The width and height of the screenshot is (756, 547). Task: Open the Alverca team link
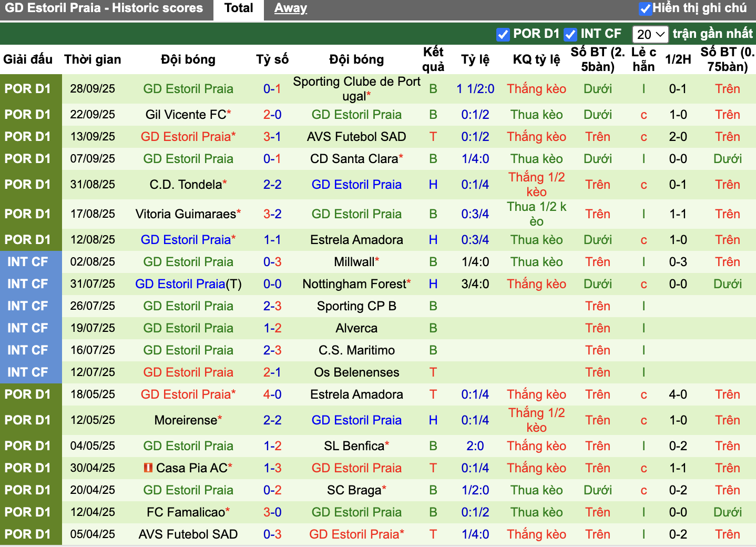click(x=356, y=328)
